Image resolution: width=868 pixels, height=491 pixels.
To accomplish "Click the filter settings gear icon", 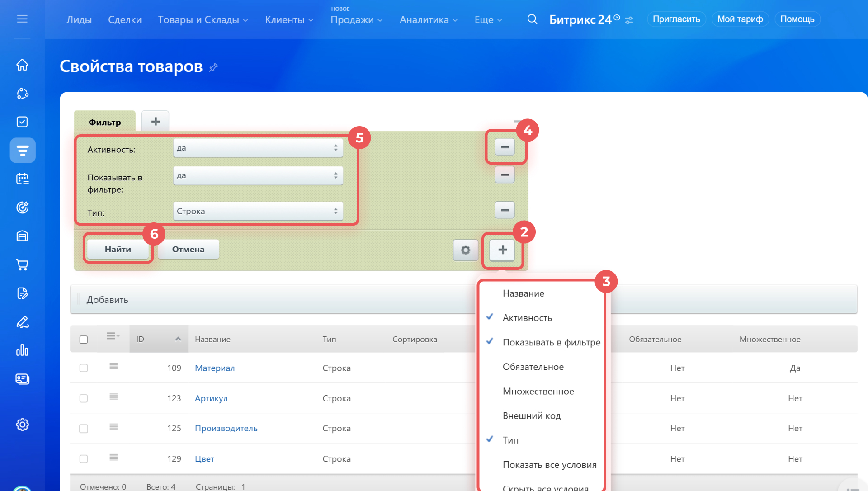I will coord(465,250).
